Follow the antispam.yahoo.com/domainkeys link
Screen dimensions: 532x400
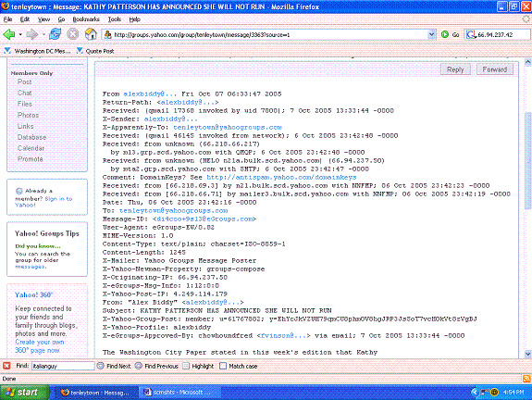(x=281, y=177)
